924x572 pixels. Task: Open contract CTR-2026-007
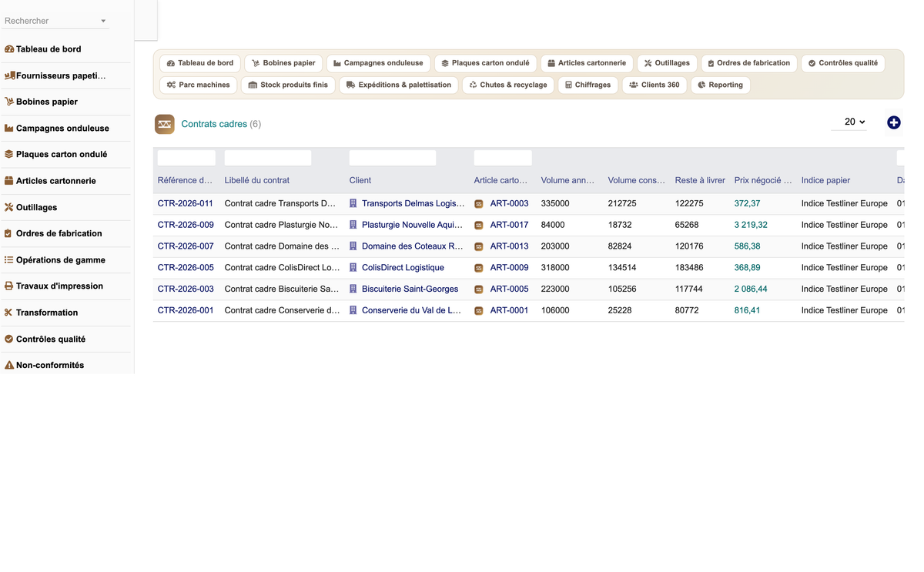[186, 246]
